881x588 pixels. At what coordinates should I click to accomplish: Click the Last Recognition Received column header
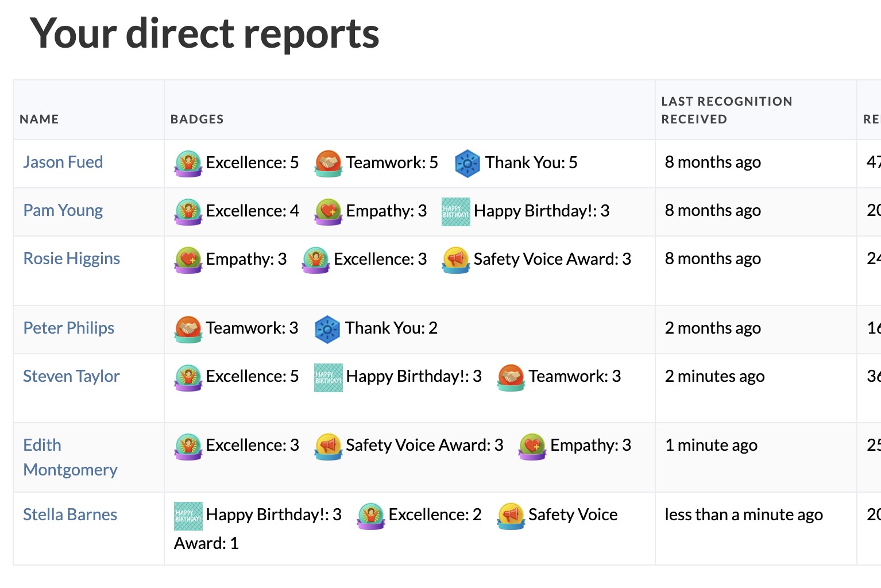(727, 110)
